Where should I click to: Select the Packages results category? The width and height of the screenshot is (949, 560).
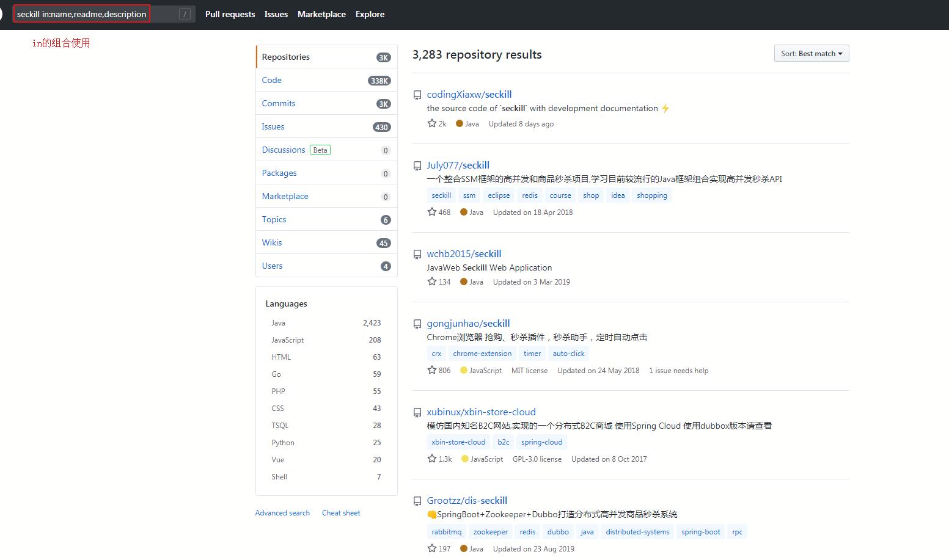coord(326,173)
